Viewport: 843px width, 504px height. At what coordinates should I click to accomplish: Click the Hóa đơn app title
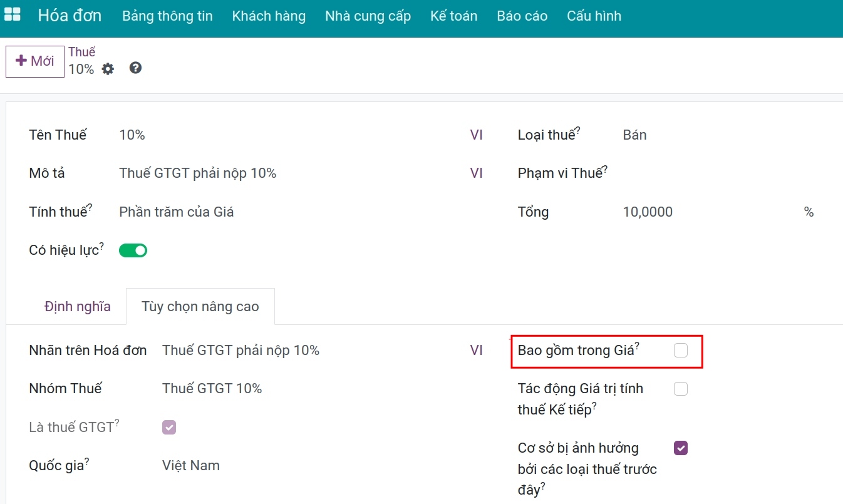(70, 16)
